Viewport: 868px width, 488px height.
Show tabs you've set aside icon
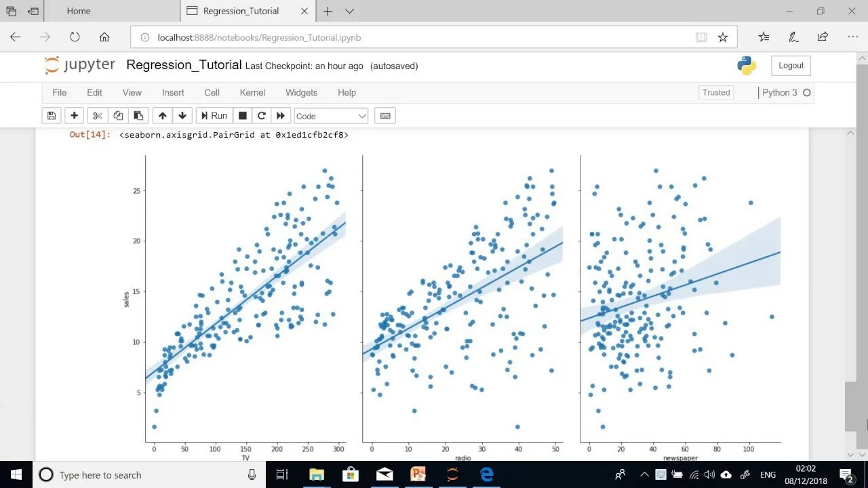pyautogui.click(x=12, y=11)
